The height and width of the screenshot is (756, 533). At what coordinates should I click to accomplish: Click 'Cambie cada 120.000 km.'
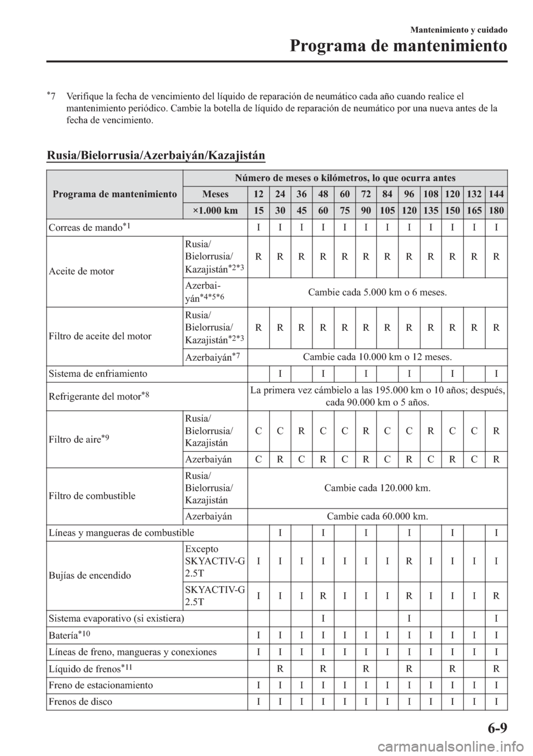pyautogui.click(x=377, y=488)
